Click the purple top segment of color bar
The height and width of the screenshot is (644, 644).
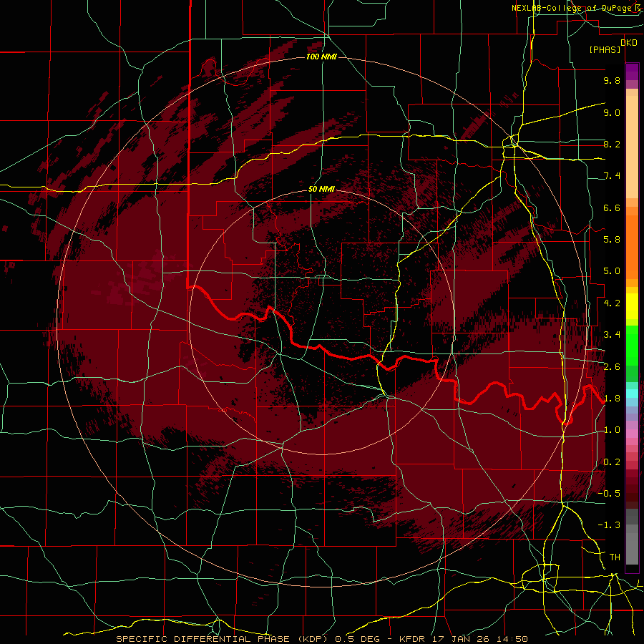pos(632,72)
